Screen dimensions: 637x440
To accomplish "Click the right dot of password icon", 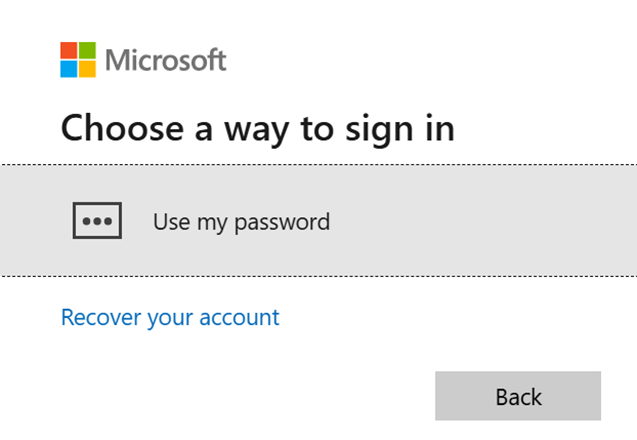I will tap(107, 222).
